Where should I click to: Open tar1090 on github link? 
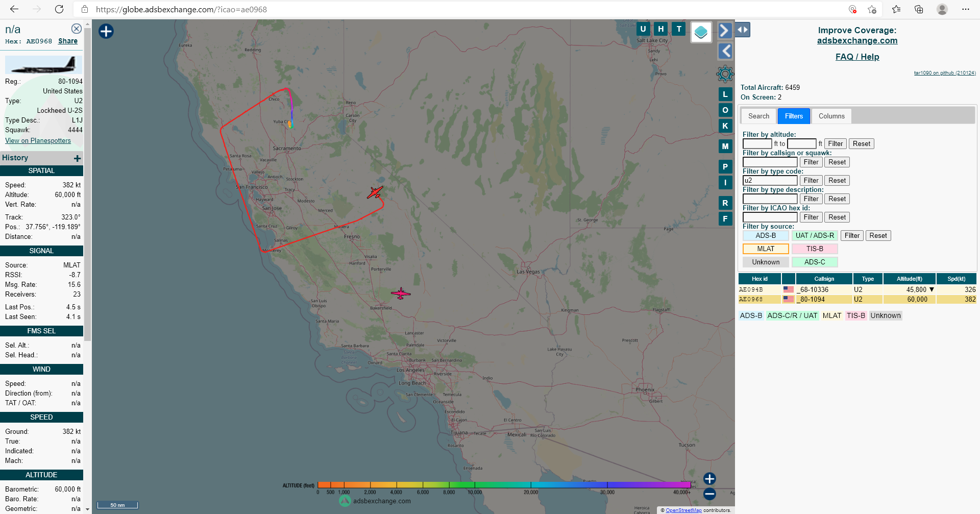[x=945, y=73]
